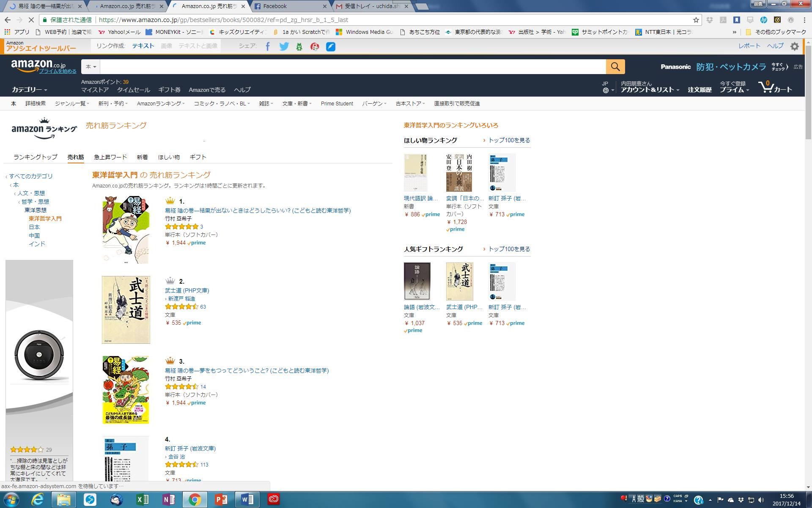
Task: Open the Panasonic 防犯・ペットカメラ ad banner
Action: pyautogui.click(x=725, y=66)
